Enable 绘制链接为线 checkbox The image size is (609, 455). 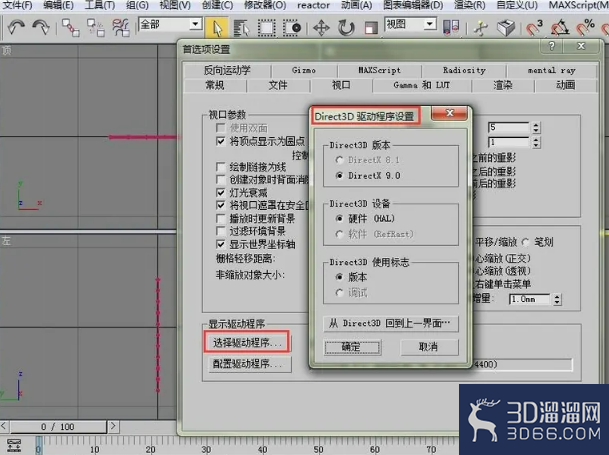(x=221, y=167)
